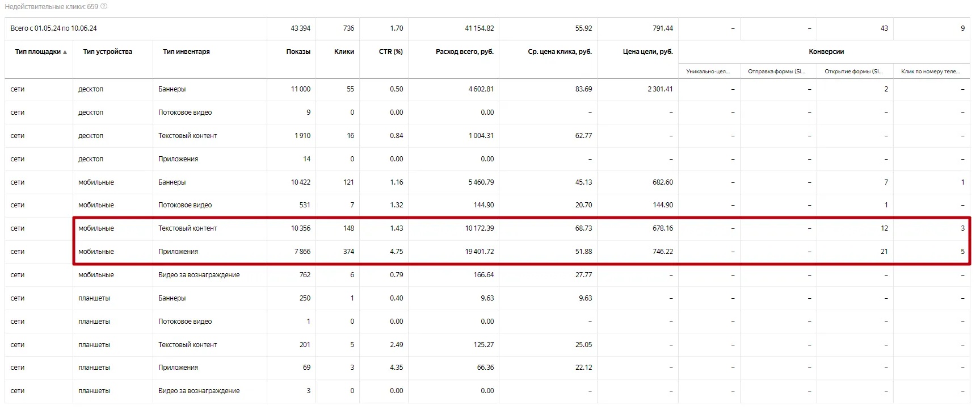Click Приложения in the highlighted мобильные row
The image size is (980, 413).
[178, 252]
